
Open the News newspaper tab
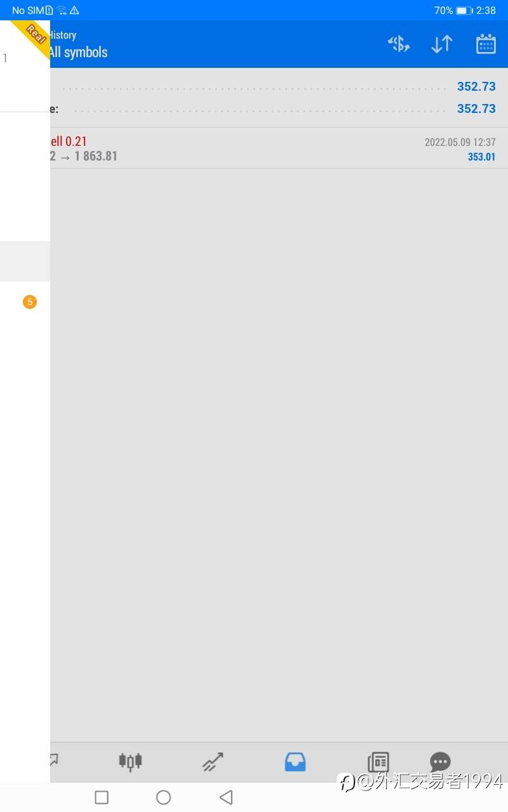tap(378, 761)
